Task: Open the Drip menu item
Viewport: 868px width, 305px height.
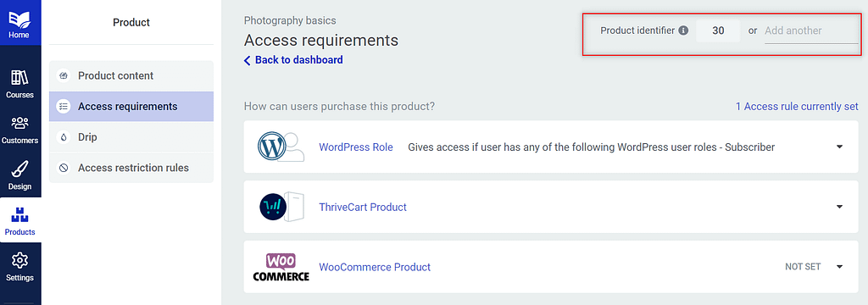Action: [x=131, y=136]
